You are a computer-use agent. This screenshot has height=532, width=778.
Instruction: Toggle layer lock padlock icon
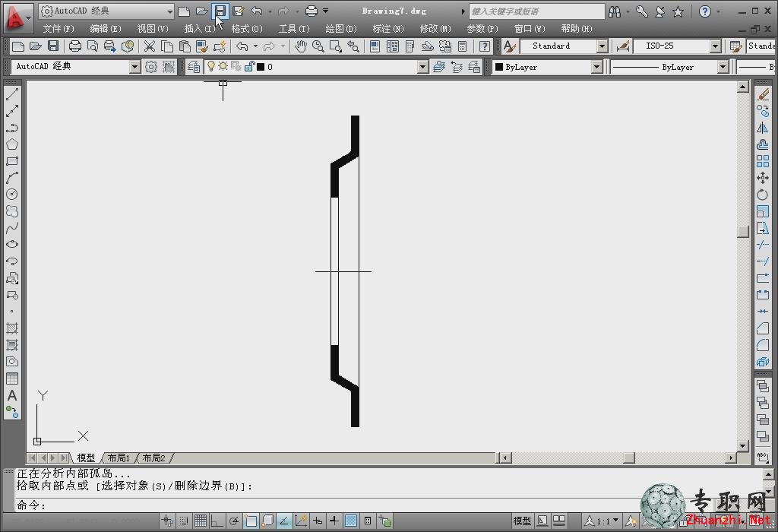coord(249,66)
